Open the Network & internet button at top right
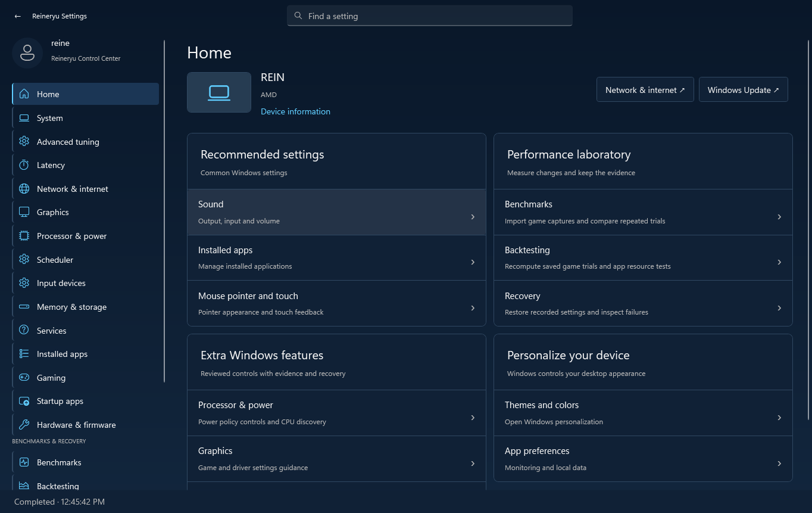 tap(645, 90)
